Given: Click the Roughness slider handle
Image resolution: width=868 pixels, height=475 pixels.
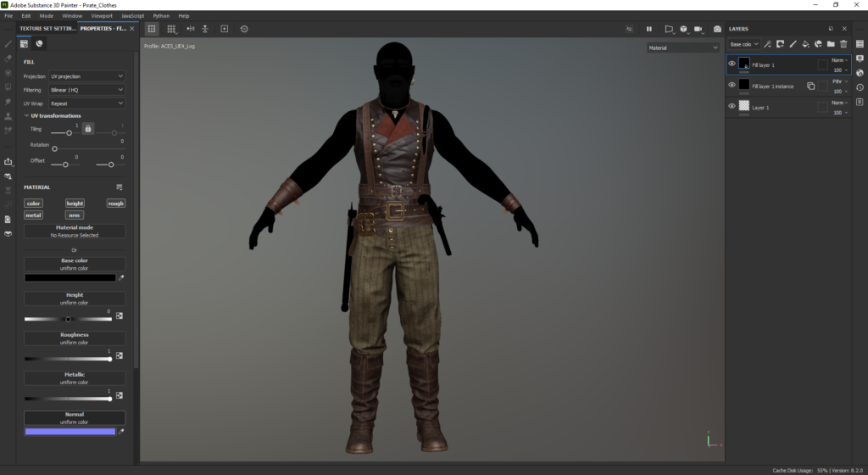Looking at the screenshot, I should coord(109,359).
